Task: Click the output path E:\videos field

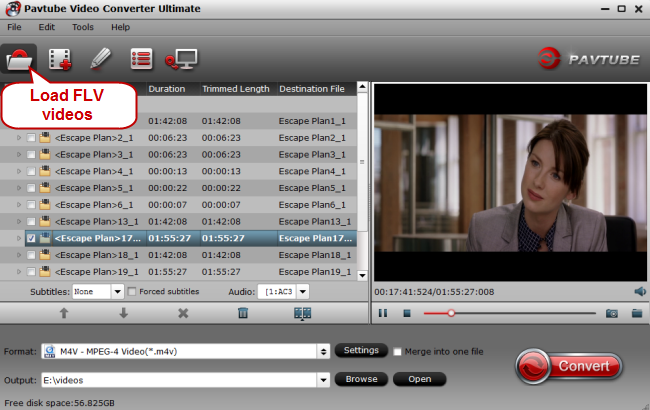Action: pyautogui.click(x=179, y=380)
